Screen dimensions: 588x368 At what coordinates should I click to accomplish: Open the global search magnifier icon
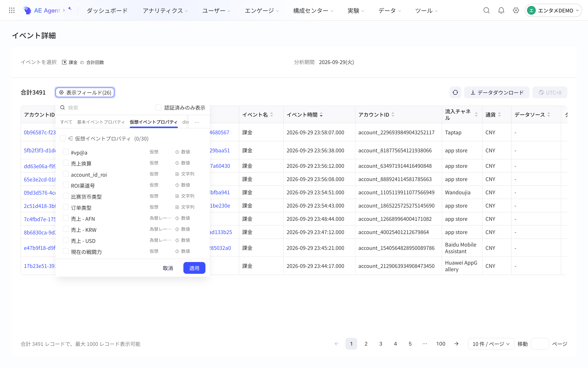(x=486, y=10)
